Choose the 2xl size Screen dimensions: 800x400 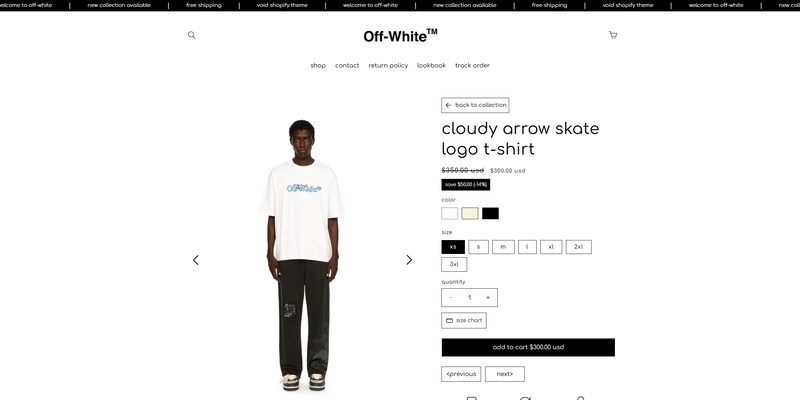pos(579,247)
